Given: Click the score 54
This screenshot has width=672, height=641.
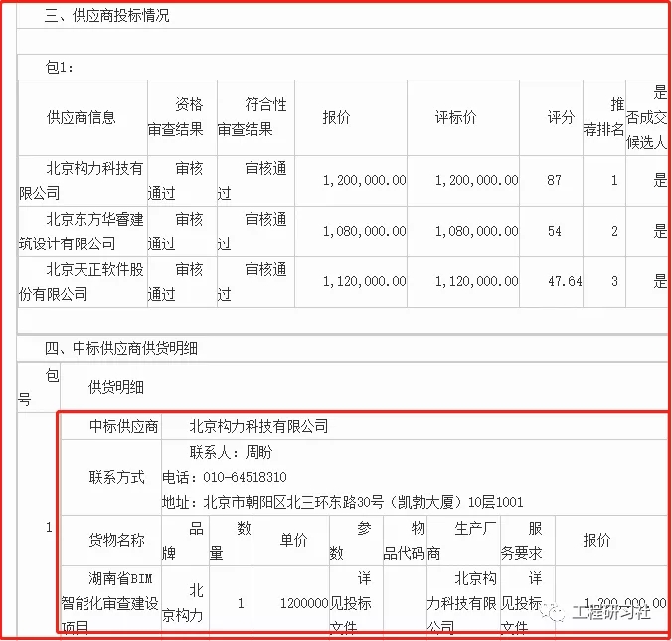Looking at the screenshot, I should [x=555, y=232].
